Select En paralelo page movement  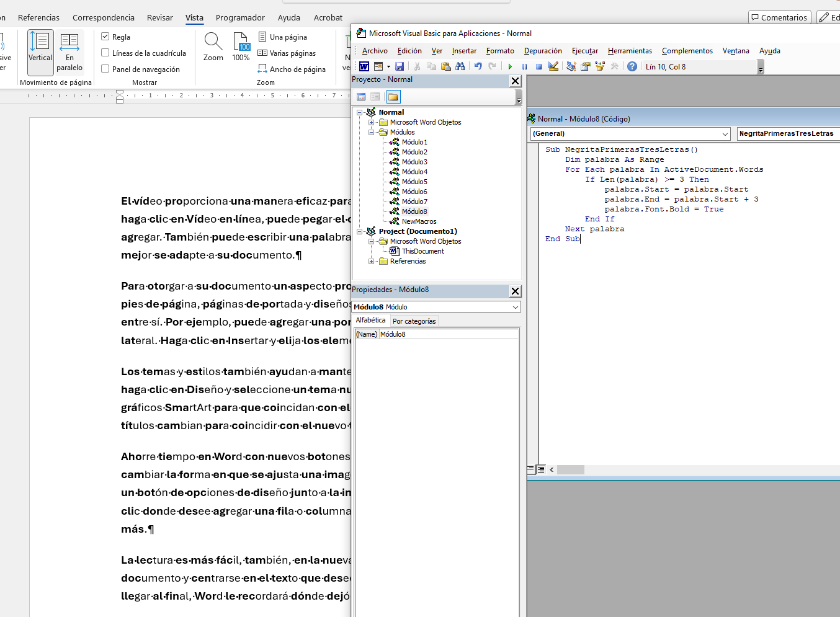pos(69,52)
